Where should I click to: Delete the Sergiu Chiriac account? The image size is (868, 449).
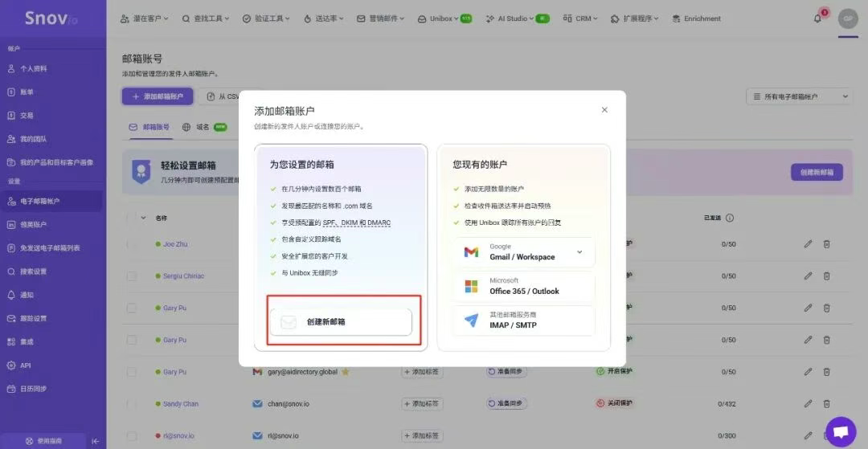point(826,276)
